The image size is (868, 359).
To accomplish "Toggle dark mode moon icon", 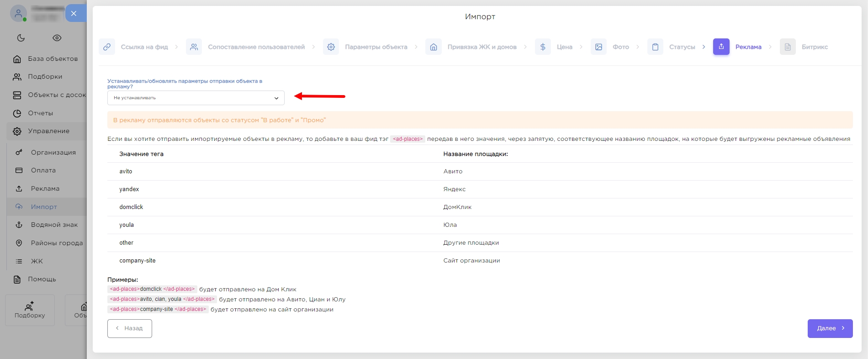I will [21, 38].
